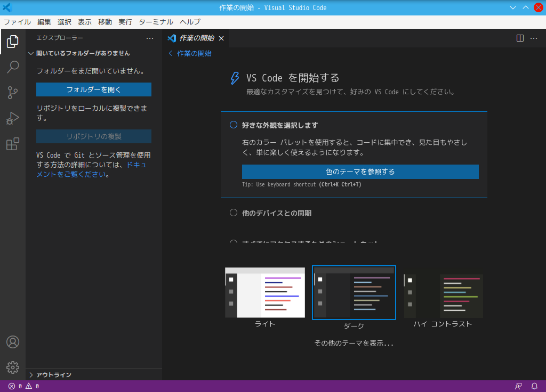This screenshot has height=392, width=546.
Task: Choose the ライト theme thumbnail
Action: coord(265,292)
